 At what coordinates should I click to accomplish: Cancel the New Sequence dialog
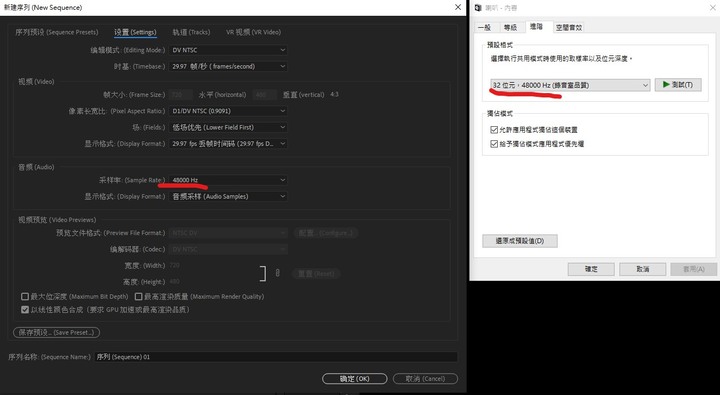pyautogui.click(x=425, y=379)
